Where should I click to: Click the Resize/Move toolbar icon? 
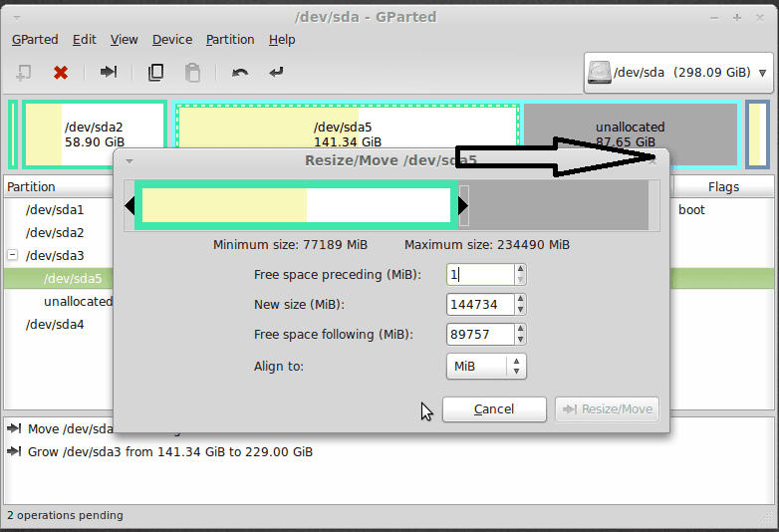109,72
